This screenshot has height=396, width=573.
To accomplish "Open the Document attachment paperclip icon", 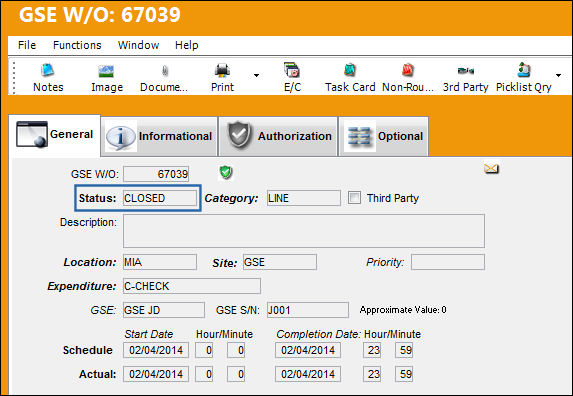I will tap(165, 71).
